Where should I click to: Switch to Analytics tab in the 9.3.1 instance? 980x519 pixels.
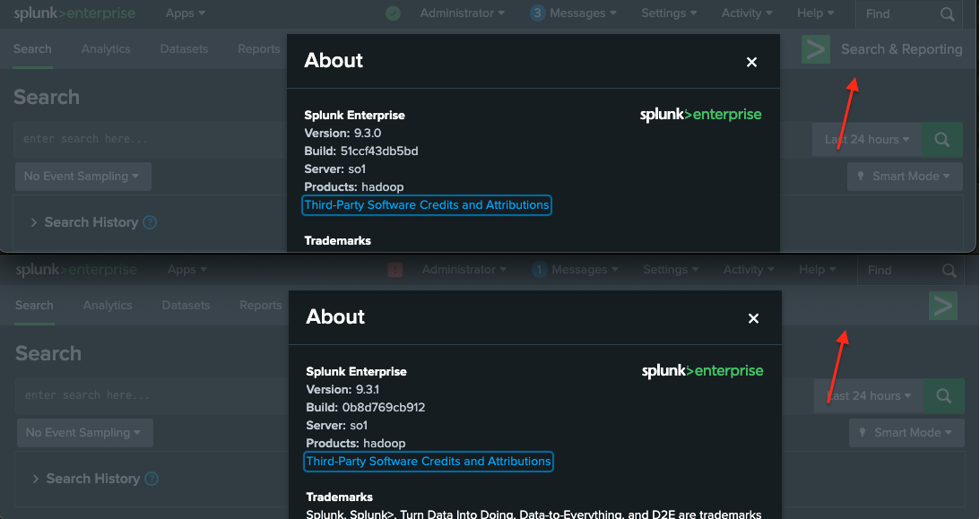point(108,306)
